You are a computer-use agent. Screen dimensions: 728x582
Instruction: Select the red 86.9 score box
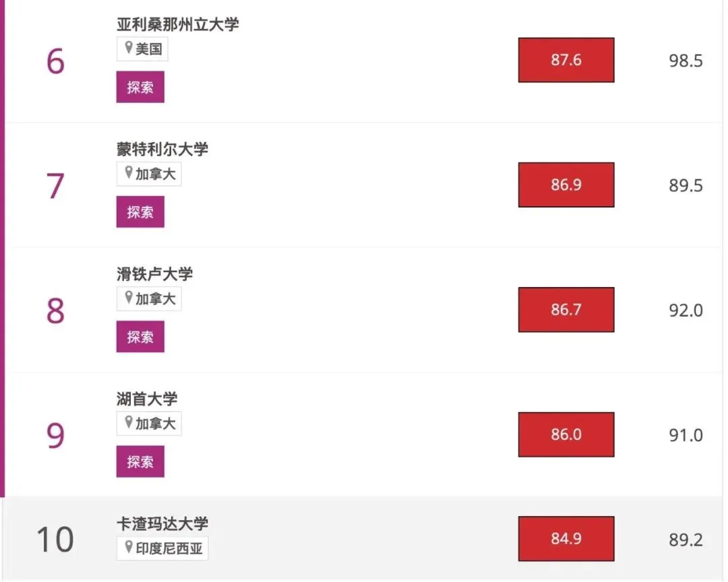coord(566,185)
